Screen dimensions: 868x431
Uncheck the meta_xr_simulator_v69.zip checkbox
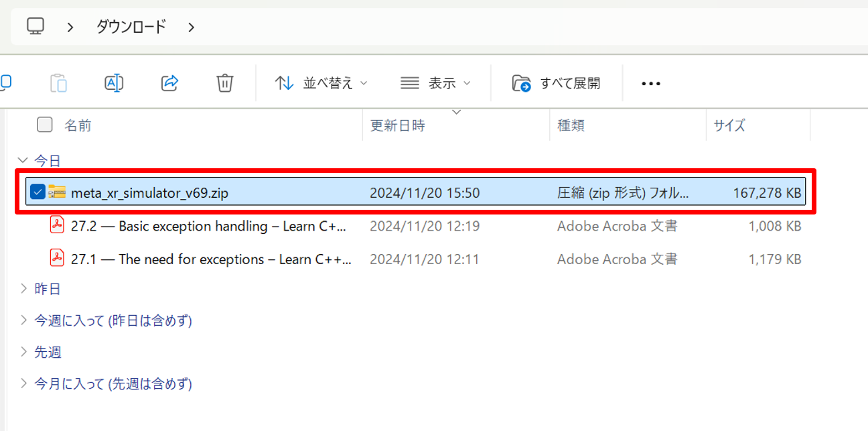click(x=38, y=193)
